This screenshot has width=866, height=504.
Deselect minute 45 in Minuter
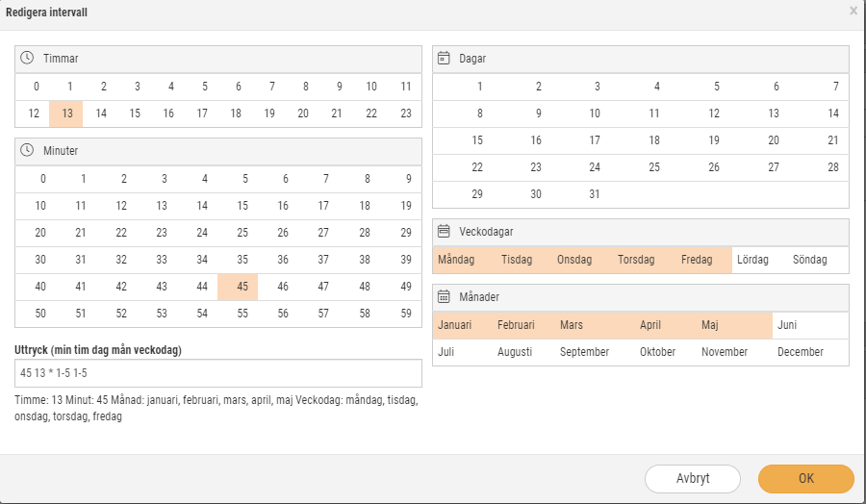tap(238, 287)
